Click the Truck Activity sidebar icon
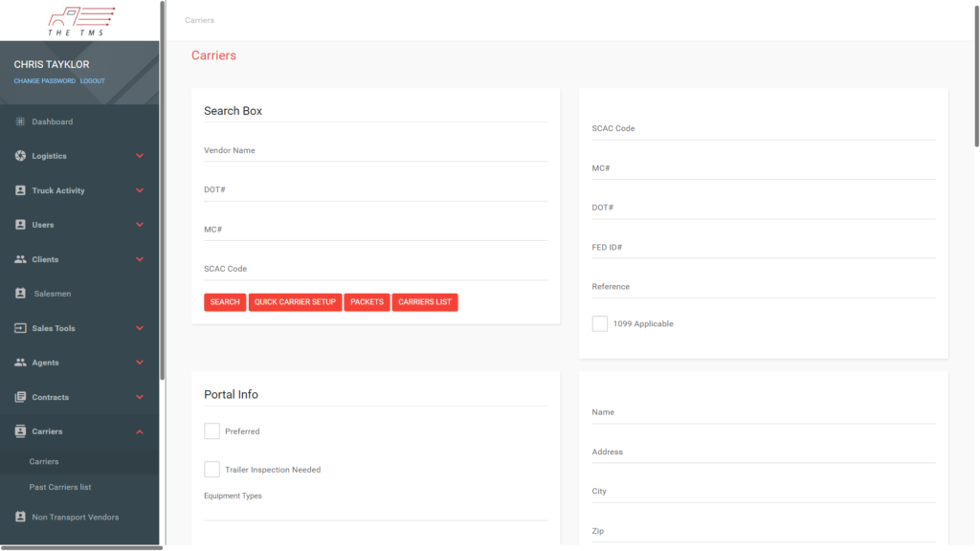 (x=20, y=190)
